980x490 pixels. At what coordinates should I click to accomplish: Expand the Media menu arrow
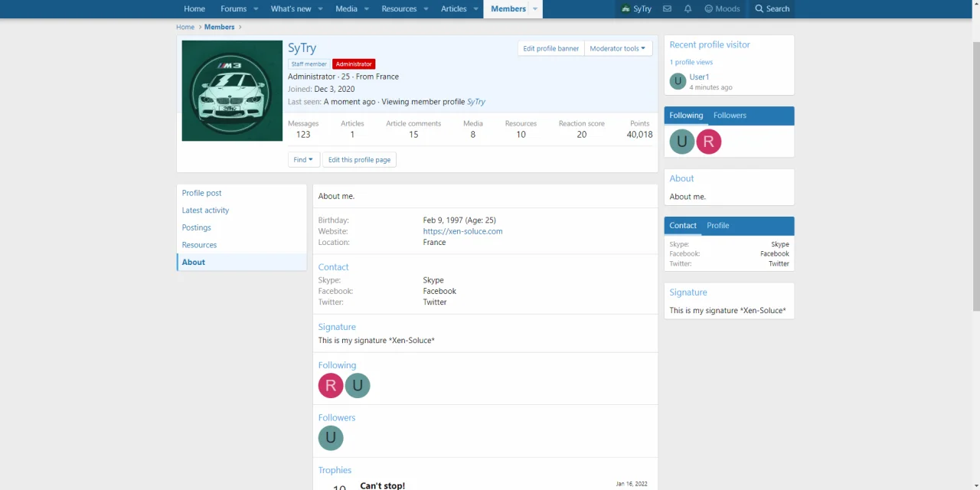(367, 9)
